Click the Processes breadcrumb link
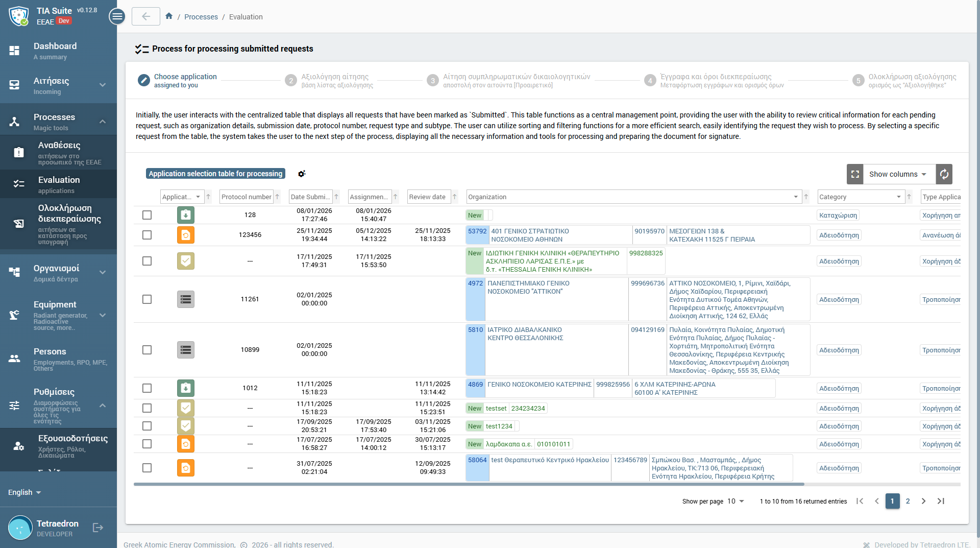The image size is (980, 548). click(x=201, y=17)
